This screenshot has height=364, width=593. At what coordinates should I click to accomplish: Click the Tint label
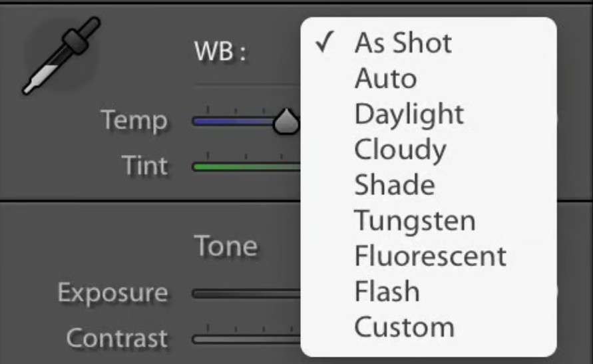pyautogui.click(x=144, y=165)
